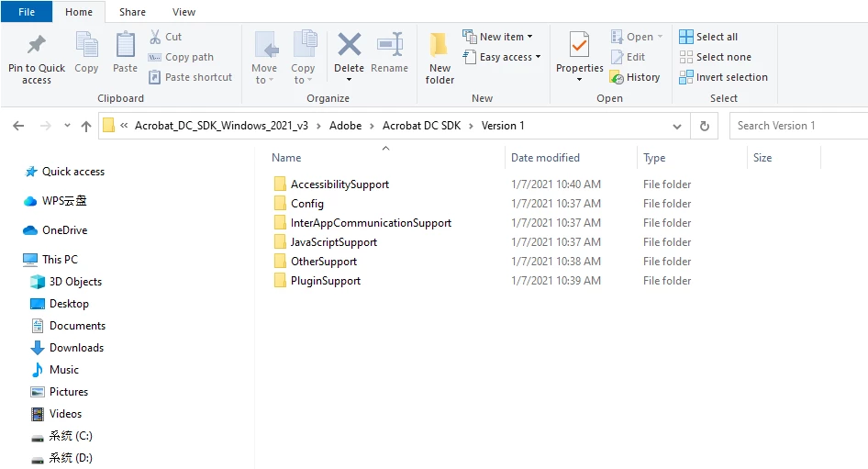This screenshot has height=469, width=868.
Task: Click the Copy path icon
Action: click(154, 57)
